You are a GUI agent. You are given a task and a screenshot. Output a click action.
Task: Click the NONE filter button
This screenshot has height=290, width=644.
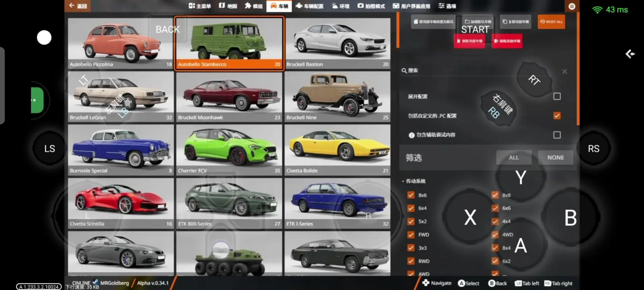pos(555,157)
